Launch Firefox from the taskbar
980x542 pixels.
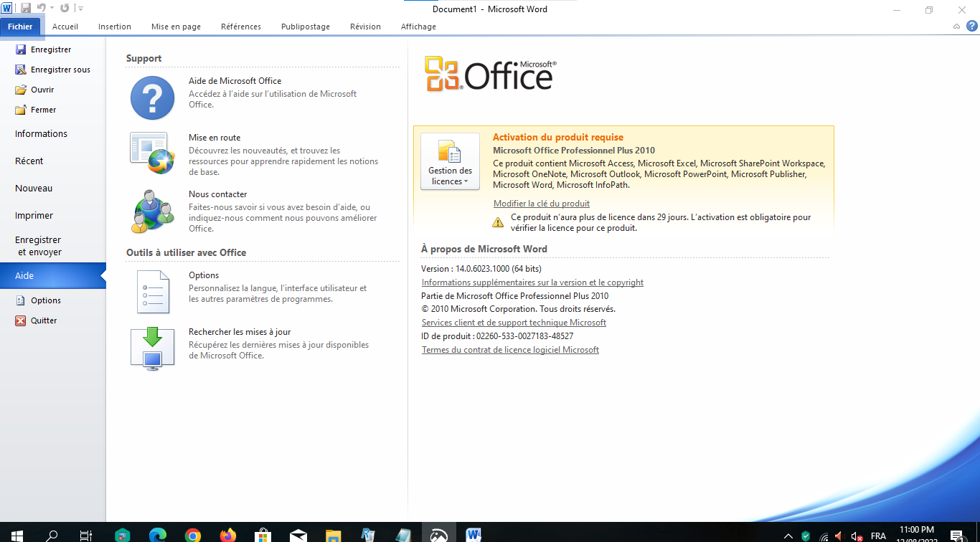click(227, 535)
